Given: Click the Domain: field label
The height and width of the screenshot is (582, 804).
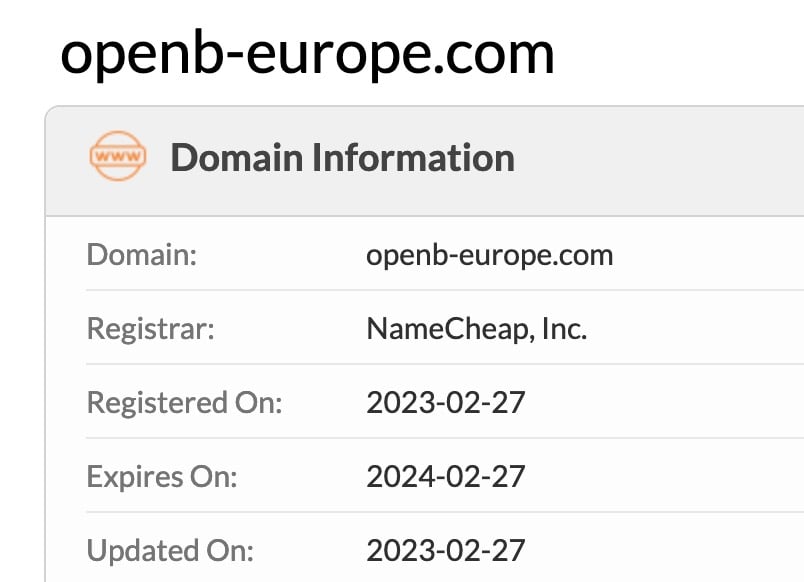Looking at the screenshot, I should click(x=142, y=255).
